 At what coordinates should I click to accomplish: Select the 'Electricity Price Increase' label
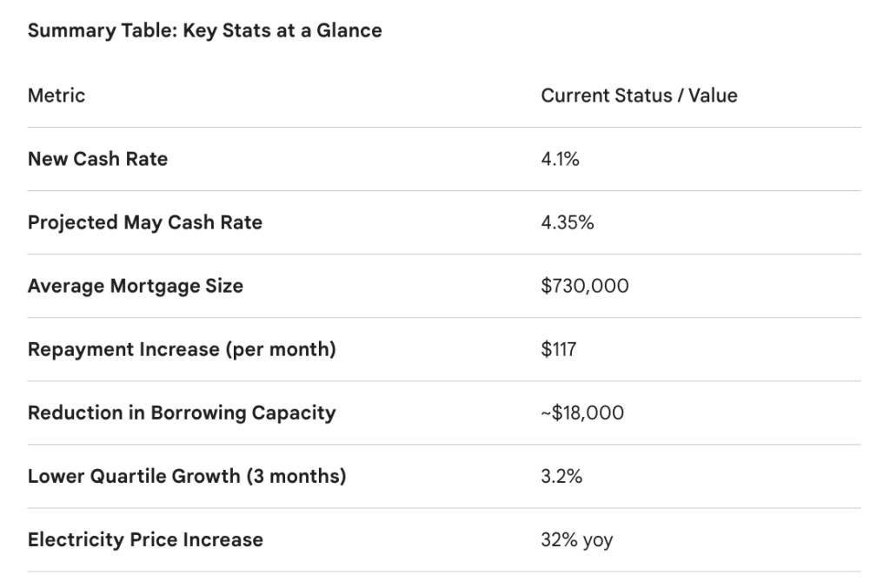point(145,539)
